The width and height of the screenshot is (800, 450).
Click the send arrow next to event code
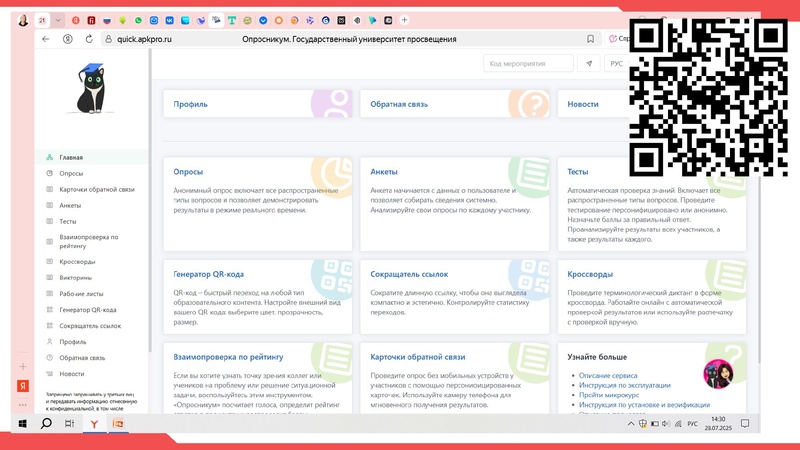[x=589, y=64]
